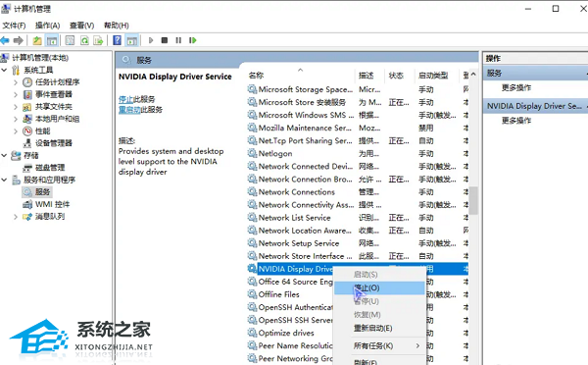This screenshot has width=588, height=365.
Task: Expand the 任务计划程序 tree node
Action: pos(16,82)
